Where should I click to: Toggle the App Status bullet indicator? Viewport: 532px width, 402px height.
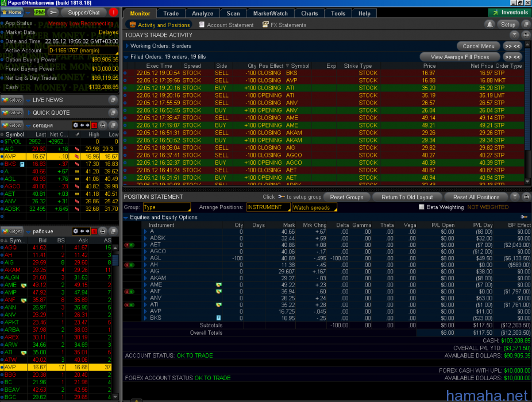[2, 23]
